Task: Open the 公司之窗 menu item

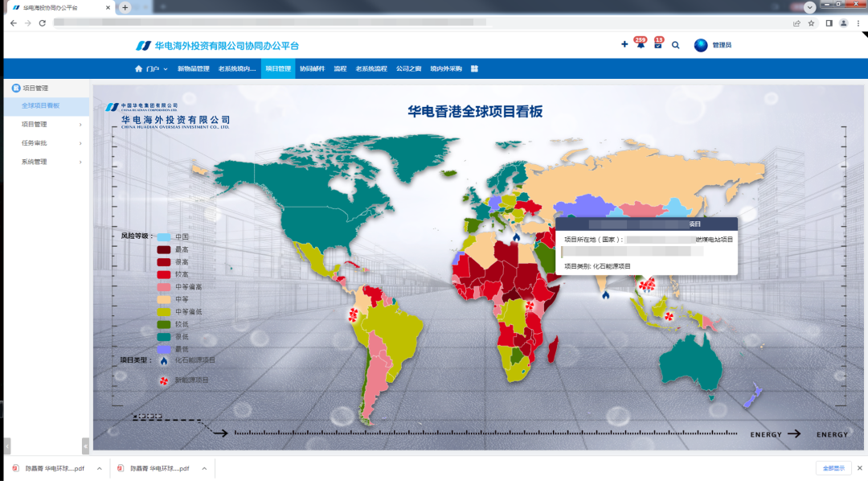Action: 408,69
